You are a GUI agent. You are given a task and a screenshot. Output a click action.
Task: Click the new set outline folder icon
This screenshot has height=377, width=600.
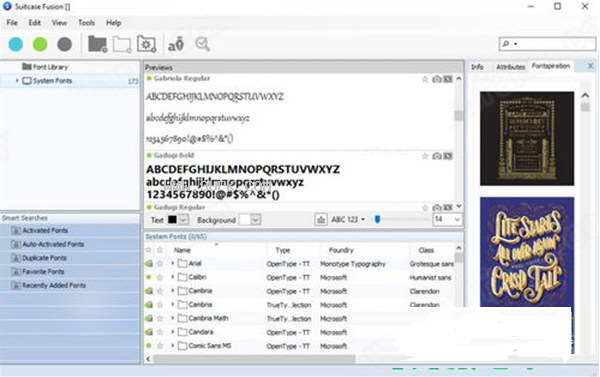click(x=122, y=44)
